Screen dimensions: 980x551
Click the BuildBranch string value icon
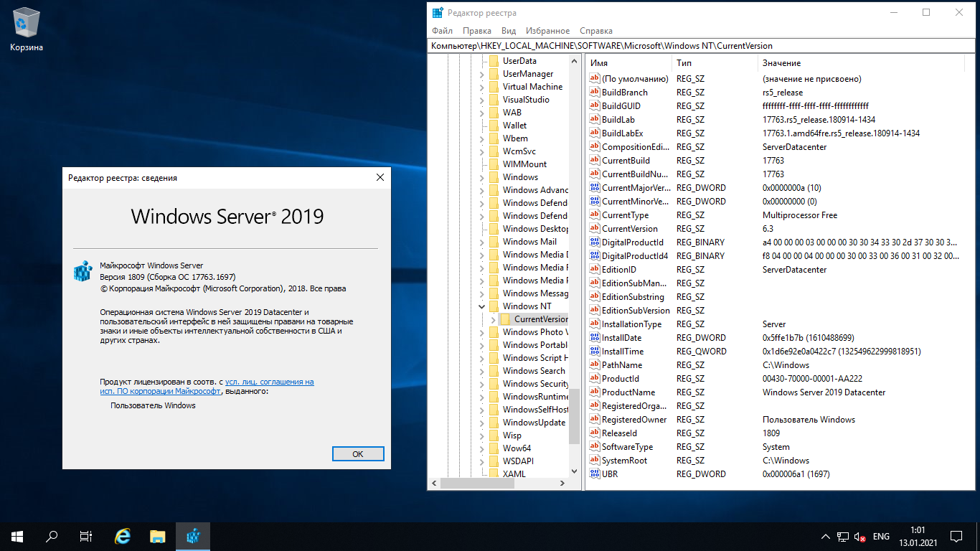594,92
